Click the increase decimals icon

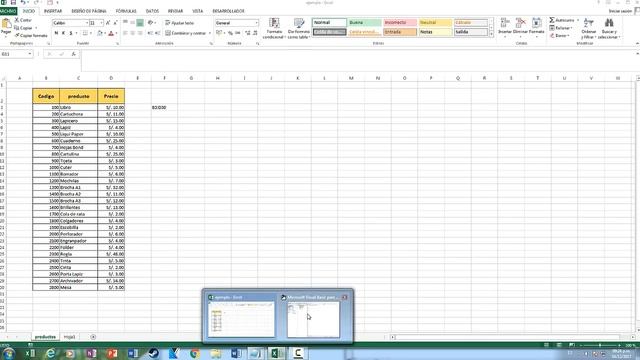pyautogui.click(x=248, y=33)
